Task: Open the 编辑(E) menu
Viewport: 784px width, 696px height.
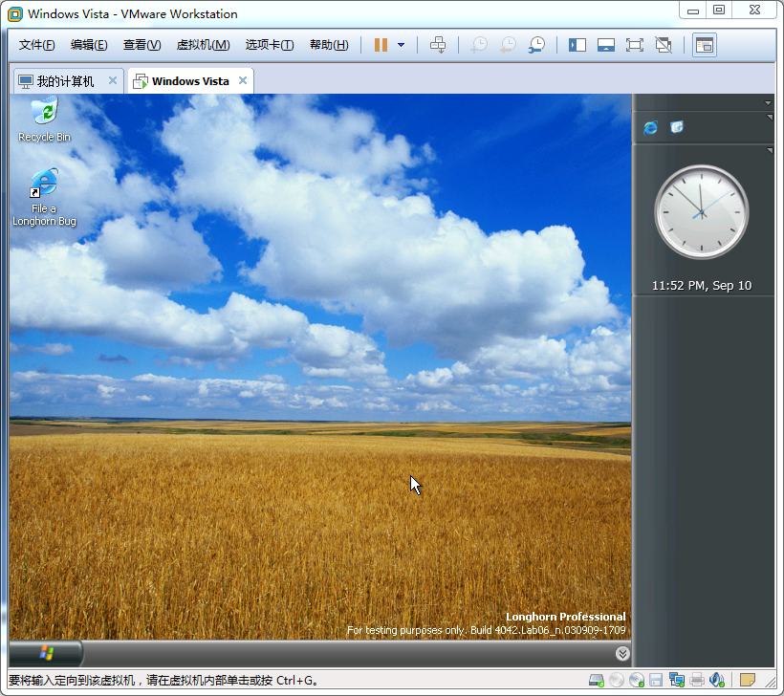Action: [x=89, y=45]
